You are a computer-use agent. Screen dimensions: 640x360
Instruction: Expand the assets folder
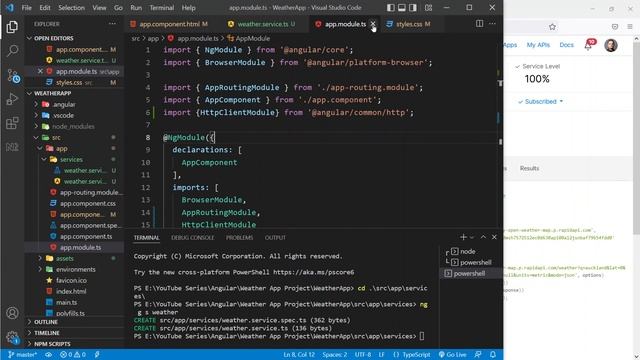65,258
